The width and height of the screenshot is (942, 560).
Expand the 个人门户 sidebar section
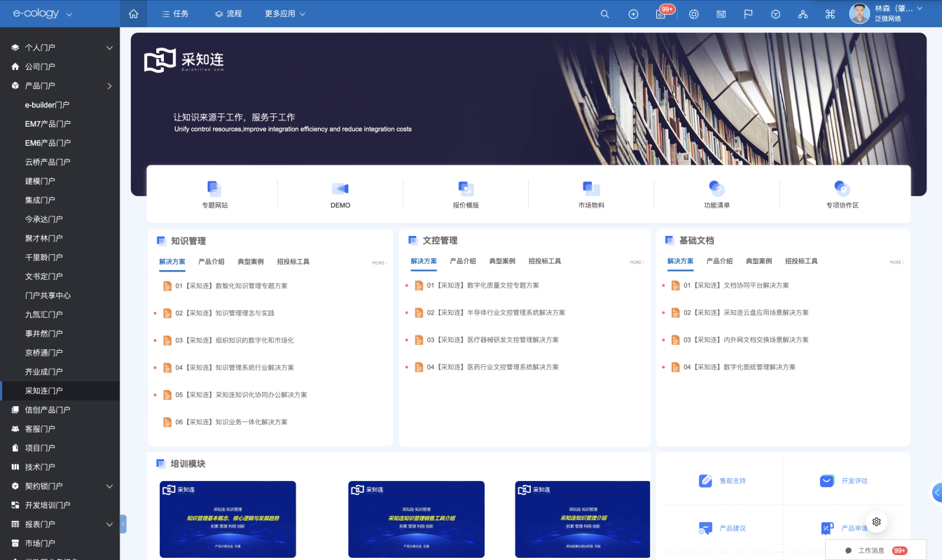(109, 48)
